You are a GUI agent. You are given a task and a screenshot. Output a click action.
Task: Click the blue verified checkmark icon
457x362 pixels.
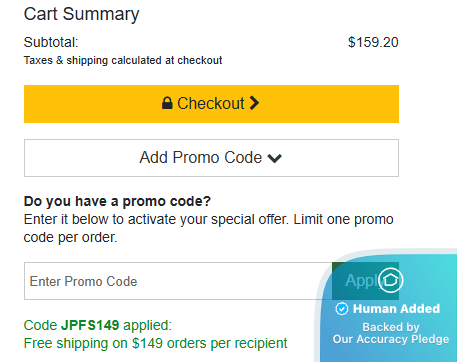point(342,309)
